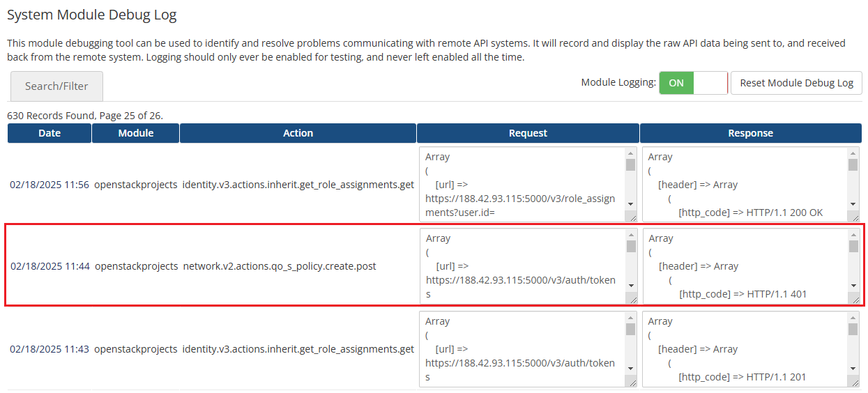Click the openstackprojects module in 11:44 row
Image resolution: width=868 pixels, height=393 pixels.
(137, 266)
